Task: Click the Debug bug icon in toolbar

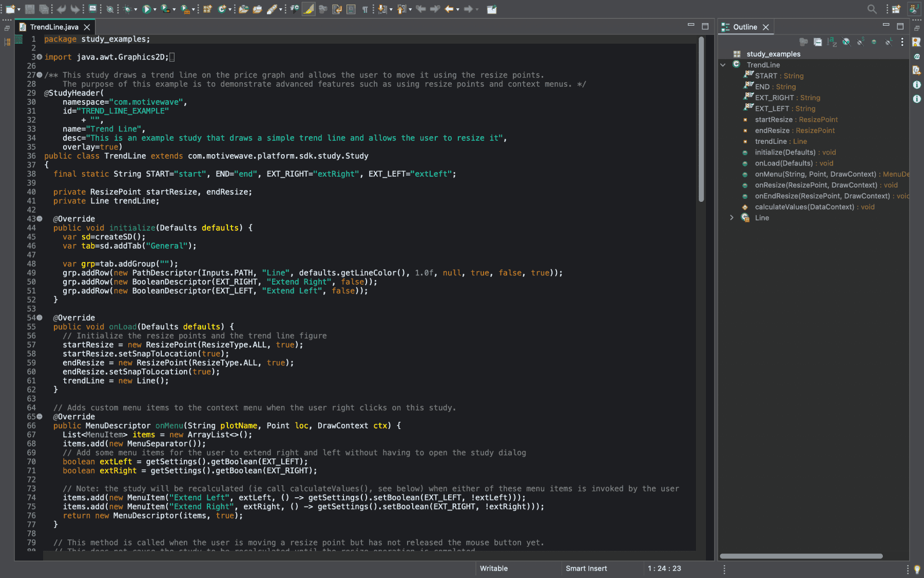Action: [x=127, y=9]
